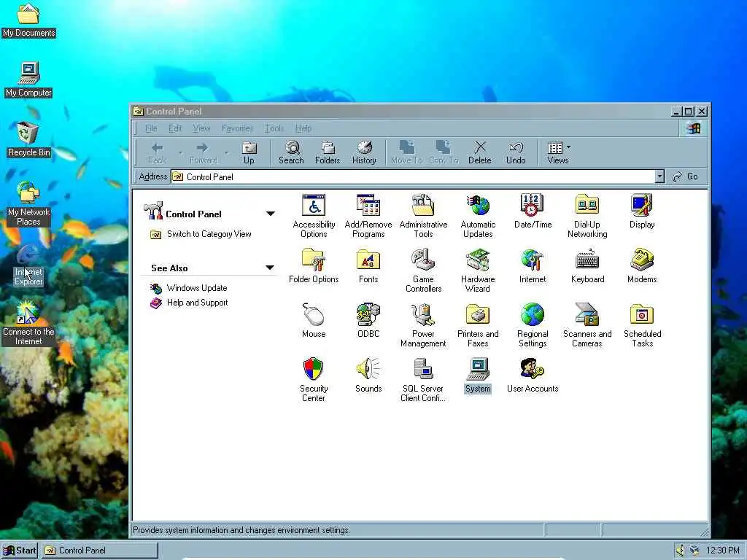The image size is (747, 560).
Task: Open the Internet options icon
Action: [x=533, y=265]
